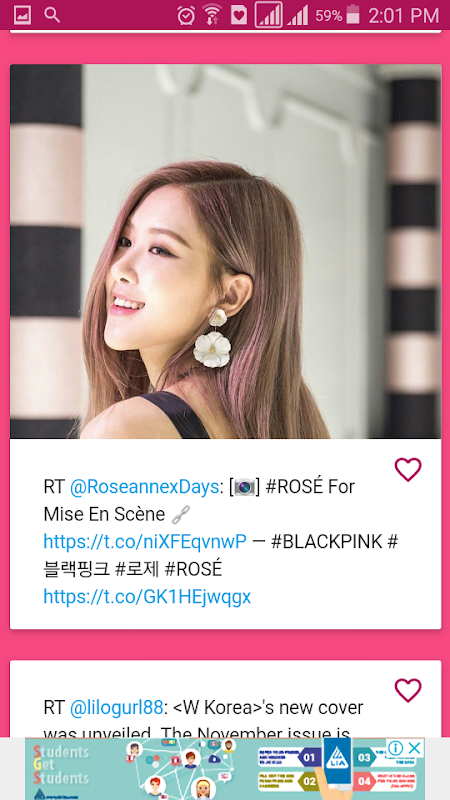Open the @lilogurl88 profile mention
The height and width of the screenshot is (800, 450).
[116, 708]
